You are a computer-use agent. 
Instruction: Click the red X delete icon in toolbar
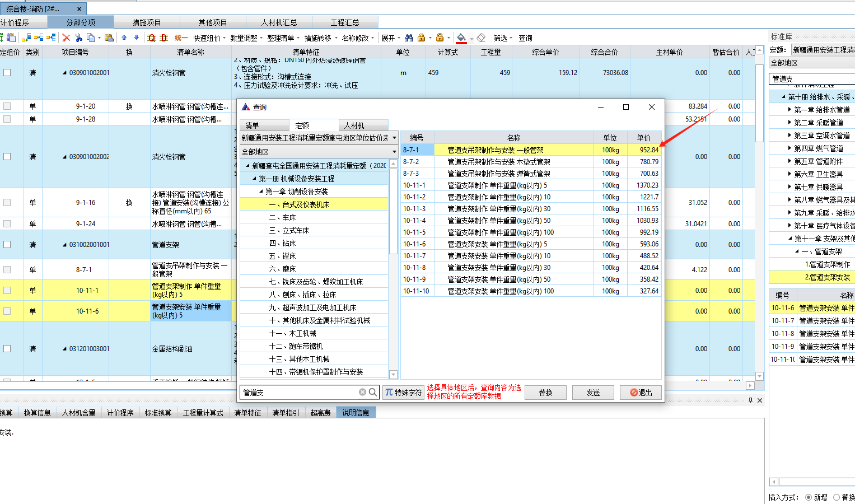(x=66, y=38)
